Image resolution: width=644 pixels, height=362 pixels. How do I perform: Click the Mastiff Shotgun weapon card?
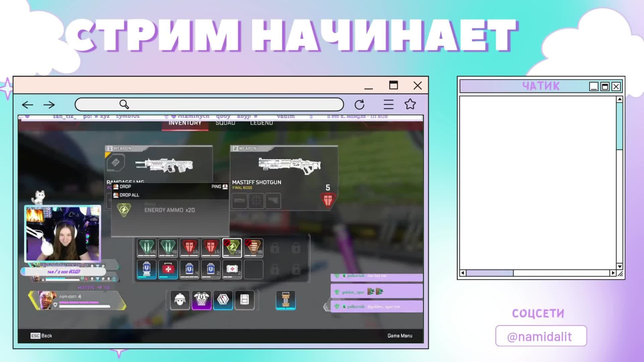click(283, 168)
